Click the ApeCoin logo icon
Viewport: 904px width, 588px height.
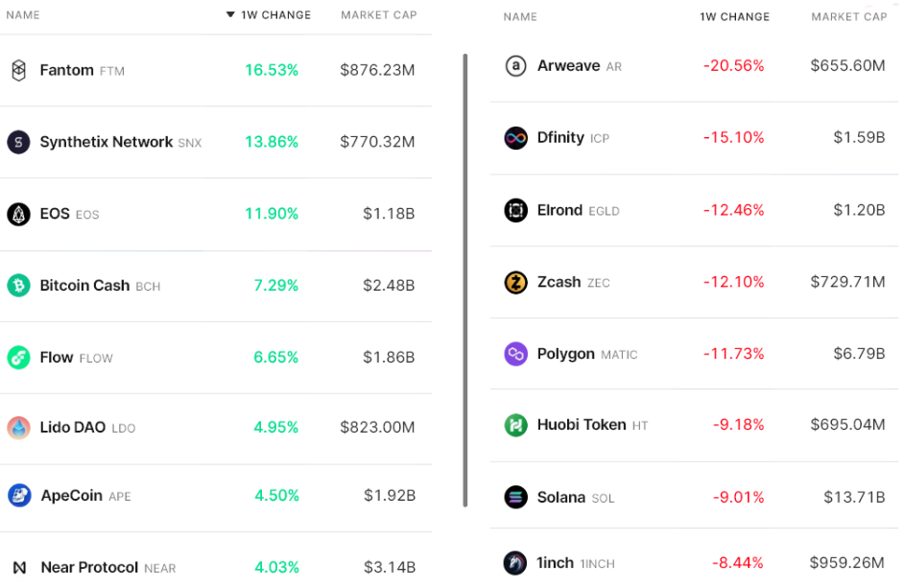point(18,496)
